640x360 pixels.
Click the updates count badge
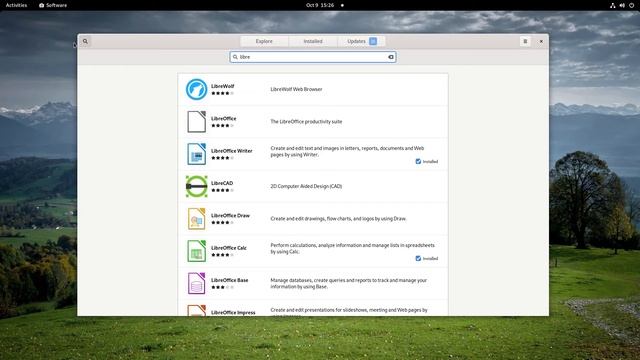373,41
